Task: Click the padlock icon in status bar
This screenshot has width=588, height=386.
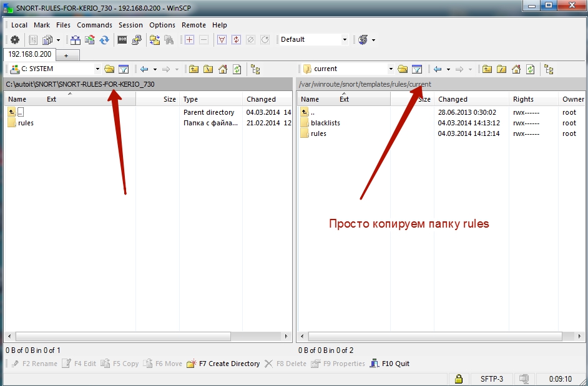Action: 458,379
